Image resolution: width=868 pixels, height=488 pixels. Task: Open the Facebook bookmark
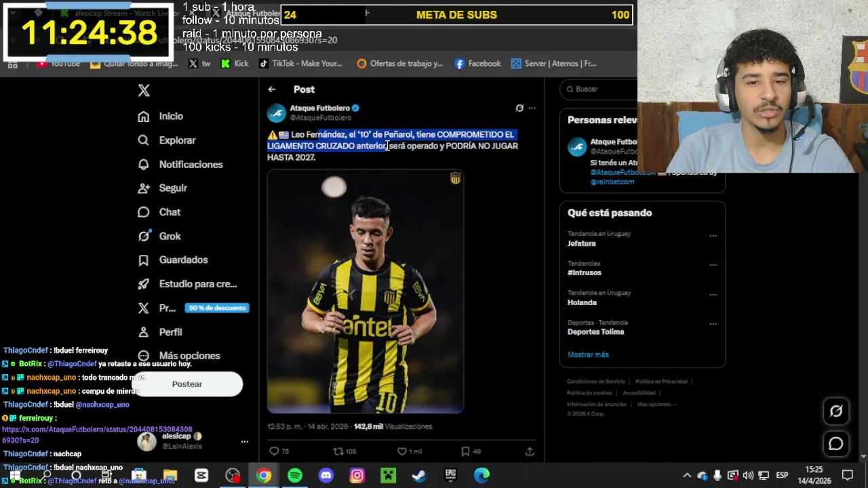478,64
